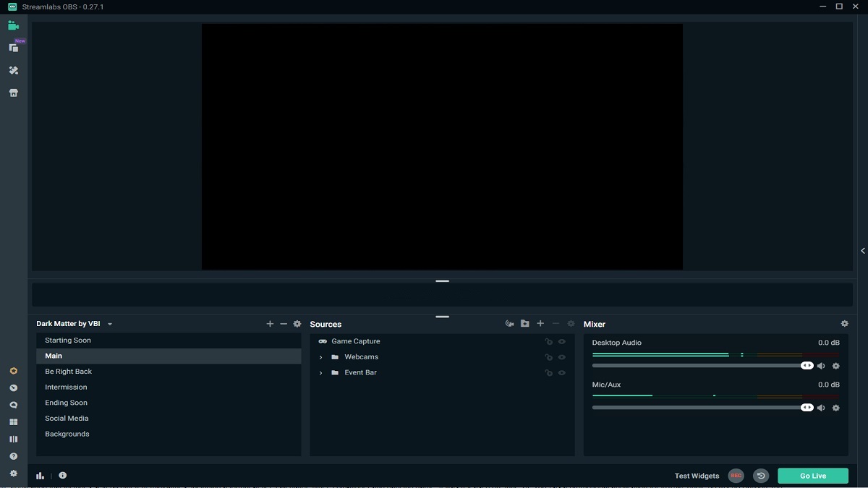The image size is (868, 488).
Task: Hide the Game Capture source
Action: [561, 341]
